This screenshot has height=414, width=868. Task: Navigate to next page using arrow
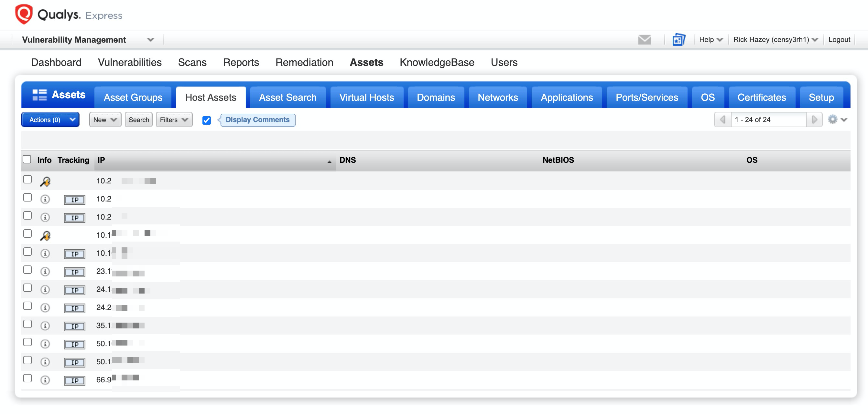click(814, 119)
